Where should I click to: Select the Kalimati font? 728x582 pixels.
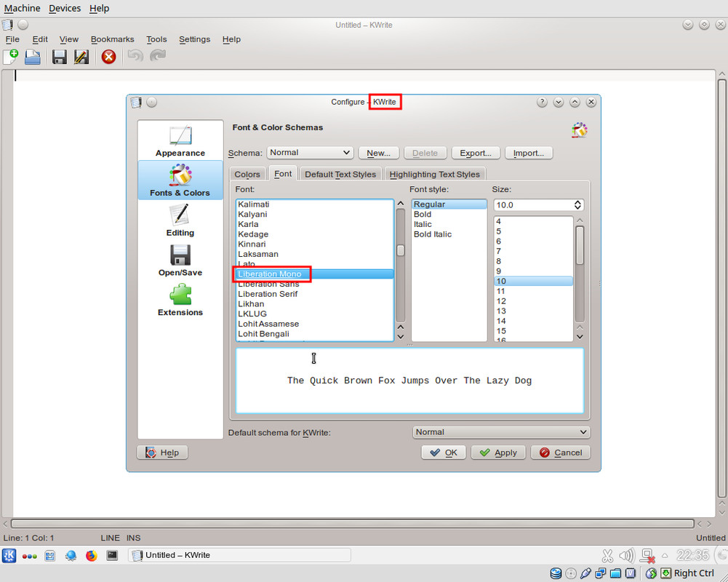pos(314,204)
